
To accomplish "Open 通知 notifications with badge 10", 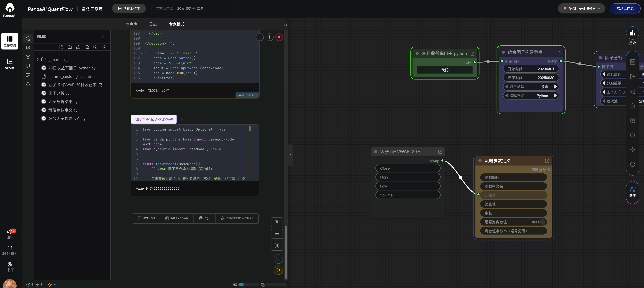I will tap(10, 234).
